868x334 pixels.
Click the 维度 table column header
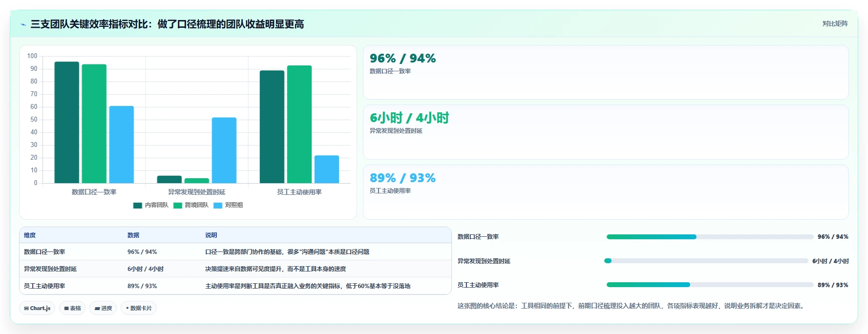point(30,235)
